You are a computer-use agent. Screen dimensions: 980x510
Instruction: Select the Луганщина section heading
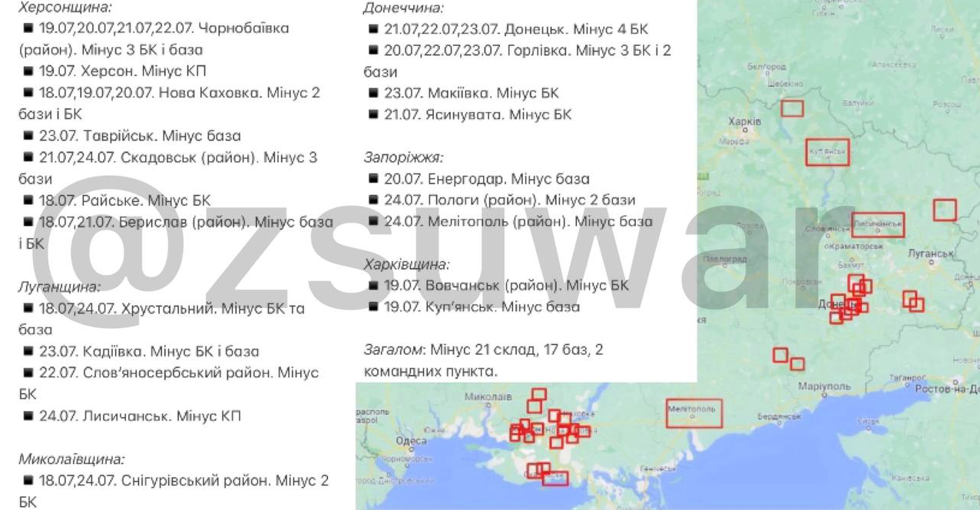(59, 287)
